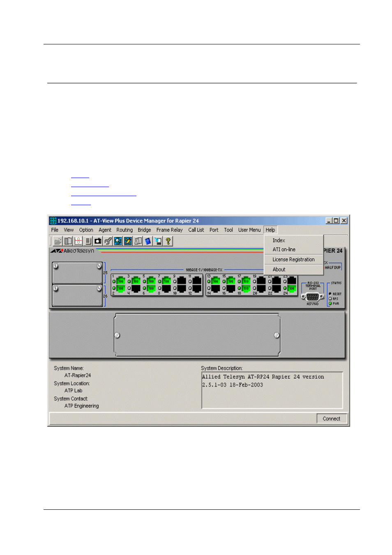
Task: Click the blue help card toolbar icon
Action: pyautogui.click(x=148, y=241)
